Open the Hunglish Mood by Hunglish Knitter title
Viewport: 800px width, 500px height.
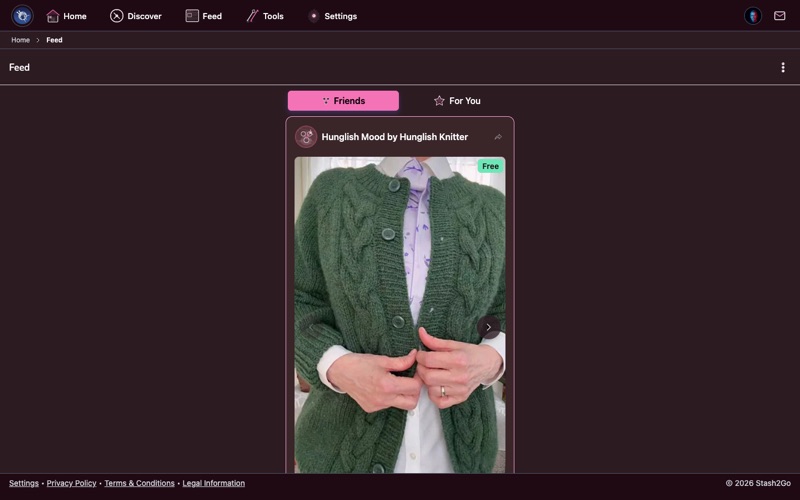(394, 137)
